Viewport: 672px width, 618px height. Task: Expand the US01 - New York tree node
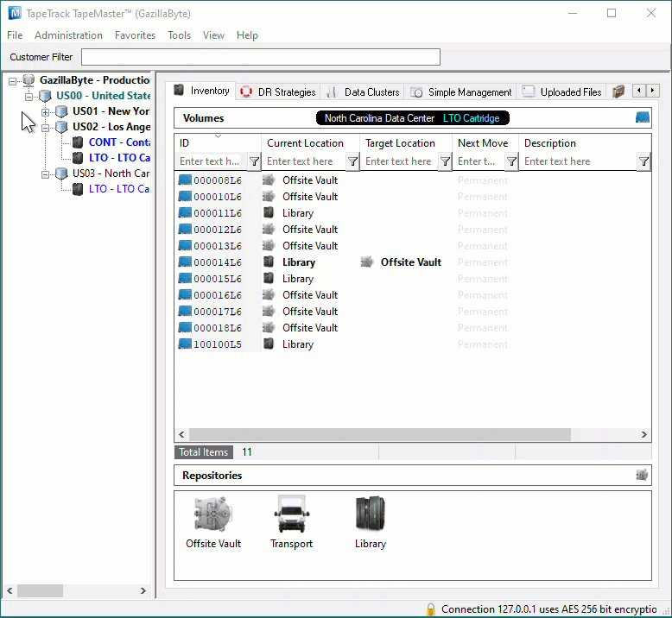pyautogui.click(x=45, y=112)
